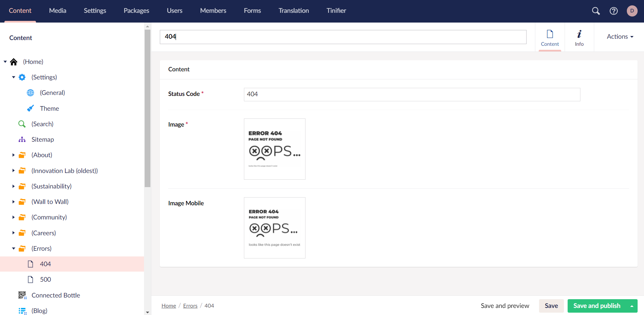
Task: Expand the About folder in the tree
Action: (x=13, y=155)
